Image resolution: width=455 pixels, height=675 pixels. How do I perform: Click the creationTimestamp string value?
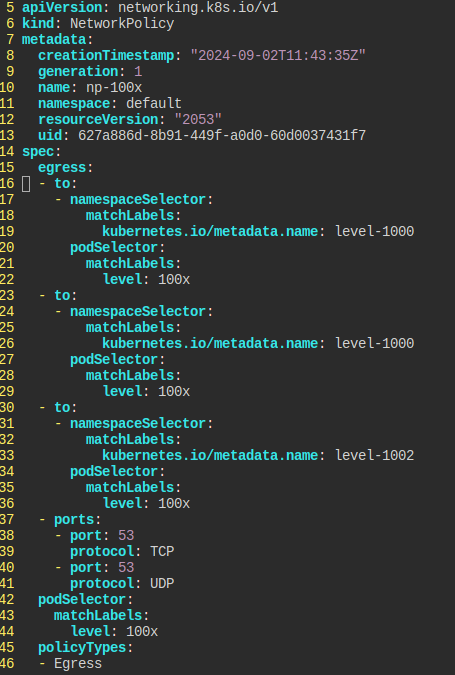tap(278, 55)
